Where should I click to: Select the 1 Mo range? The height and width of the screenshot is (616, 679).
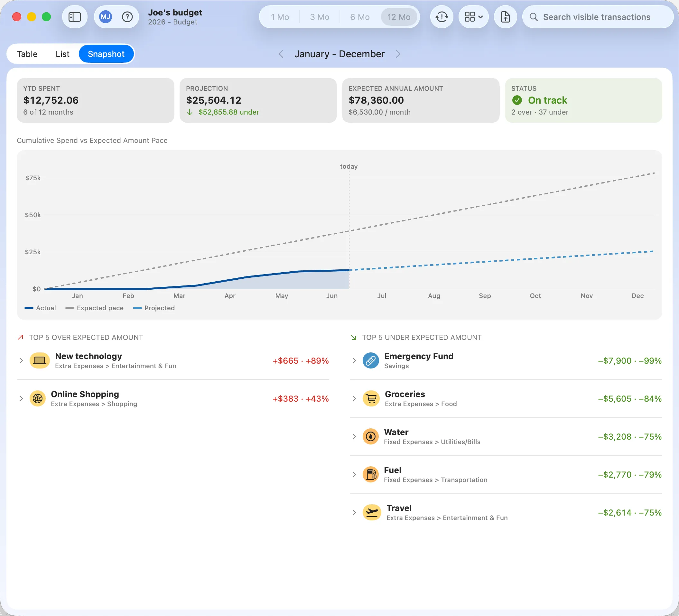pos(280,17)
